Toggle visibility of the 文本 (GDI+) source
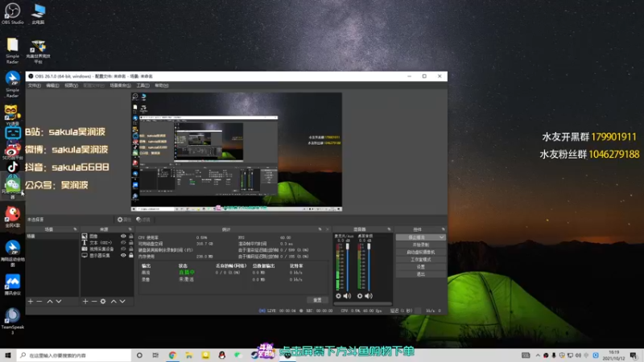Image resolution: width=644 pixels, height=362 pixels. (x=123, y=243)
